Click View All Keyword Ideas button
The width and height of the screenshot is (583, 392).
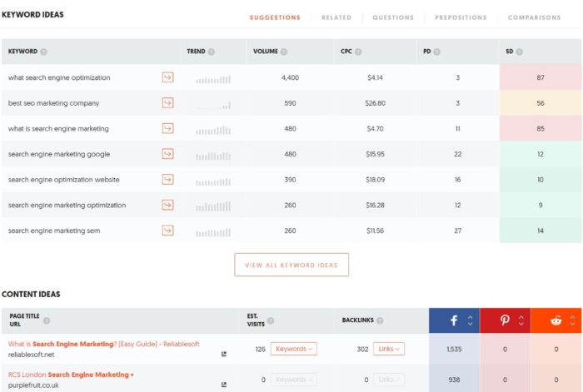[291, 265]
